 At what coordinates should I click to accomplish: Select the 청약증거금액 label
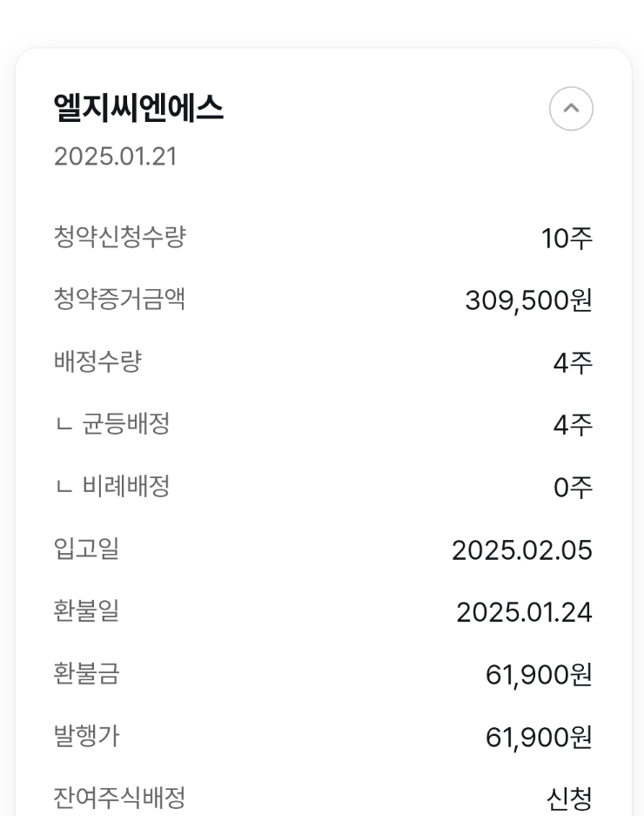click(119, 300)
